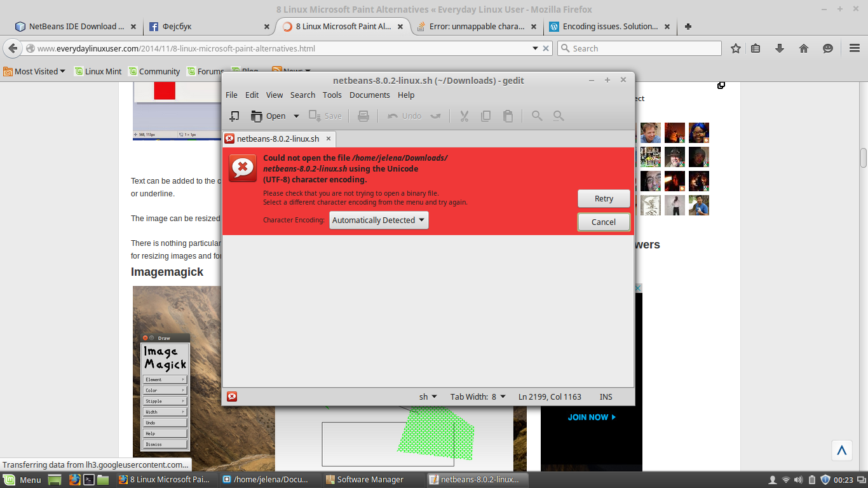Go to Firefox home page icon
Screen dimensions: 868x488
(x=804, y=48)
